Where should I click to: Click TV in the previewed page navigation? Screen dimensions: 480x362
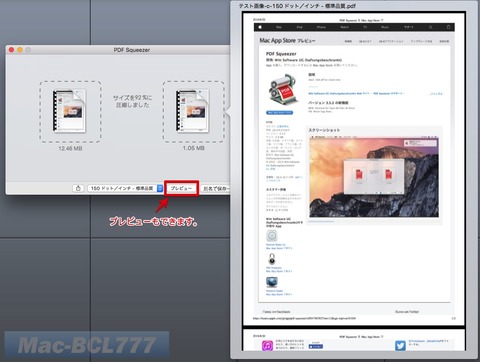pos(365,27)
